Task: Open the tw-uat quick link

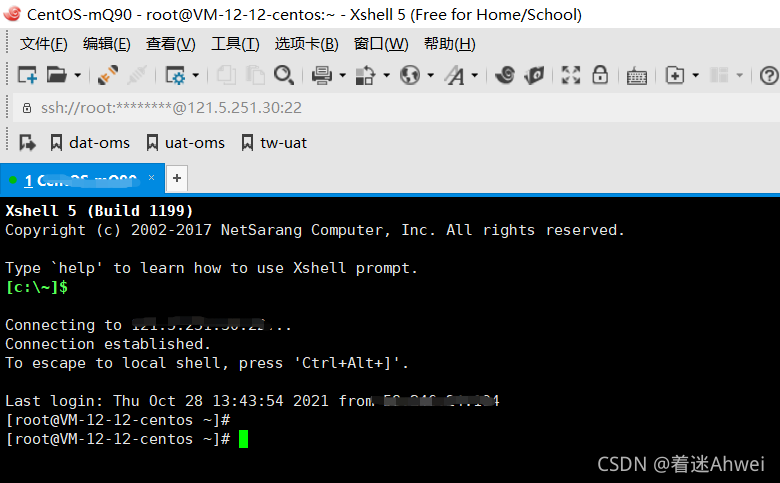Action: tap(274, 143)
